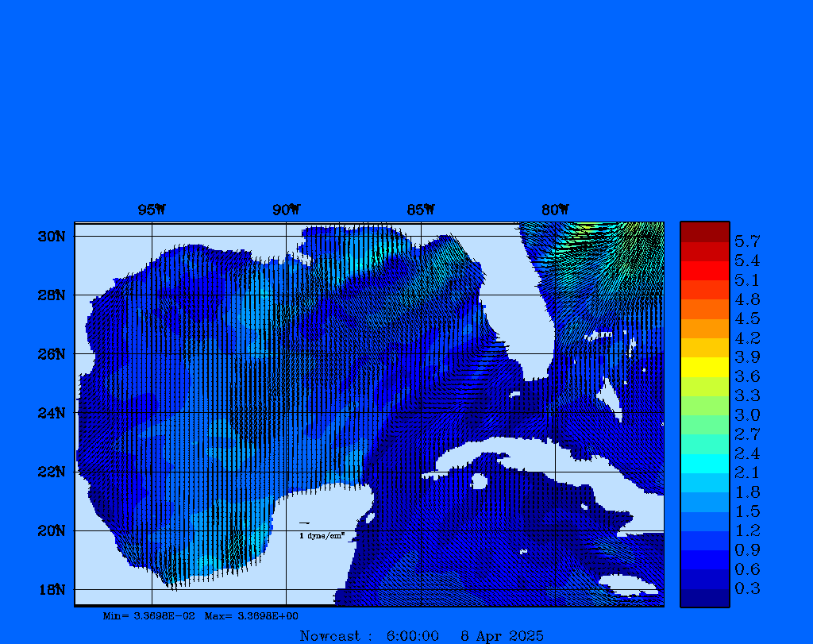Viewport: 813px width, 644px height.
Task: Click the 5.7 legend value label
Action: [x=747, y=241]
